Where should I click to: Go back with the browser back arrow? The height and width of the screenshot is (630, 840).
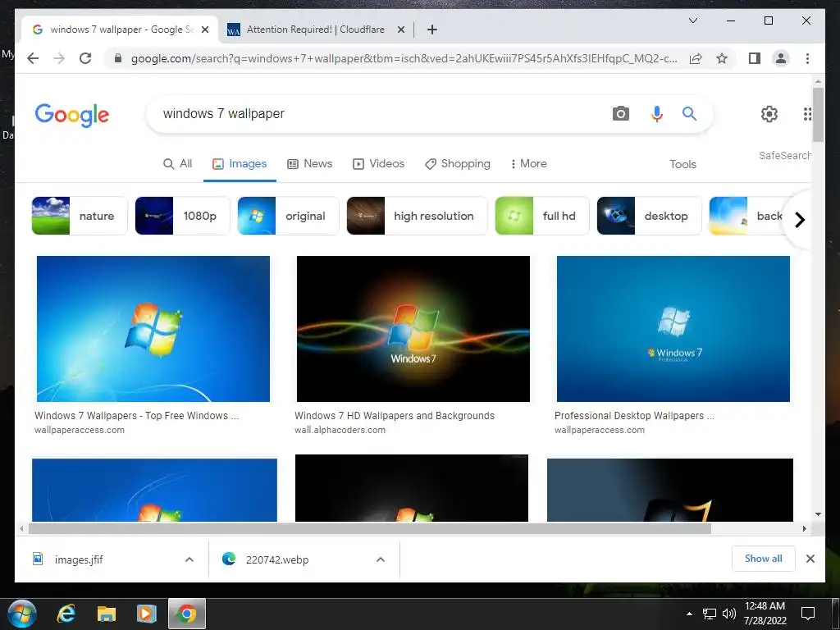33,58
